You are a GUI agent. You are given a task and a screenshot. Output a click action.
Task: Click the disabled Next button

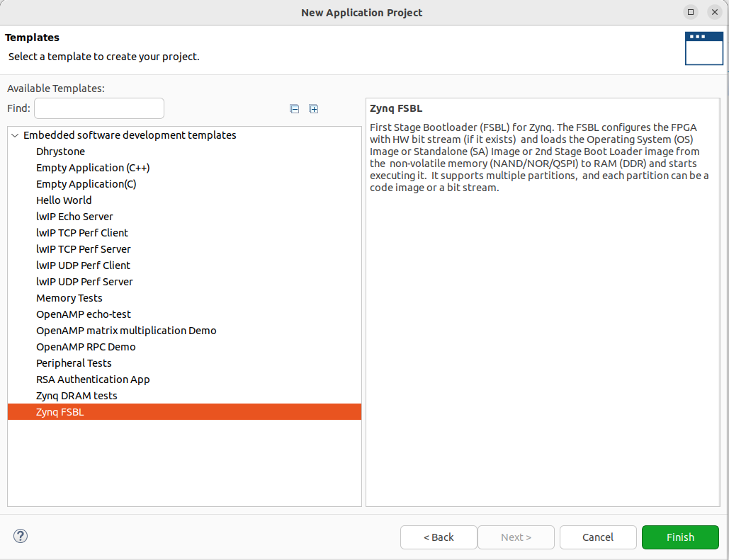516,537
